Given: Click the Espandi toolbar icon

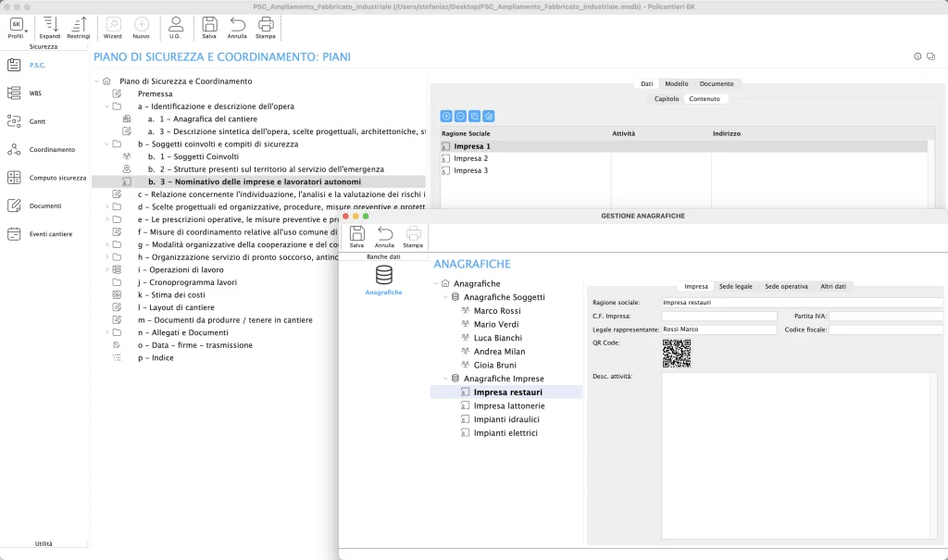Looking at the screenshot, I should click(x=50, y=25).
